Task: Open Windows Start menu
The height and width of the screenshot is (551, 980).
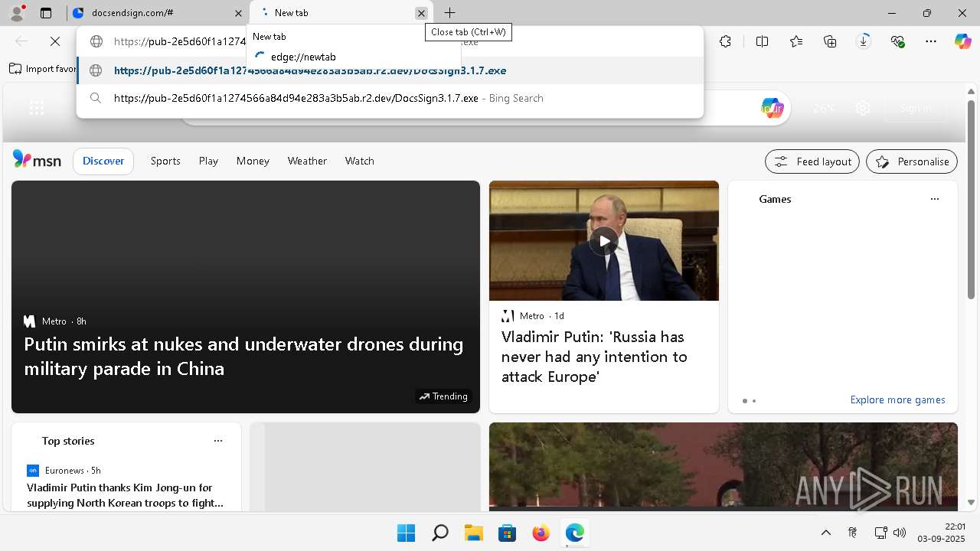Action: click(x=406, y=533)
